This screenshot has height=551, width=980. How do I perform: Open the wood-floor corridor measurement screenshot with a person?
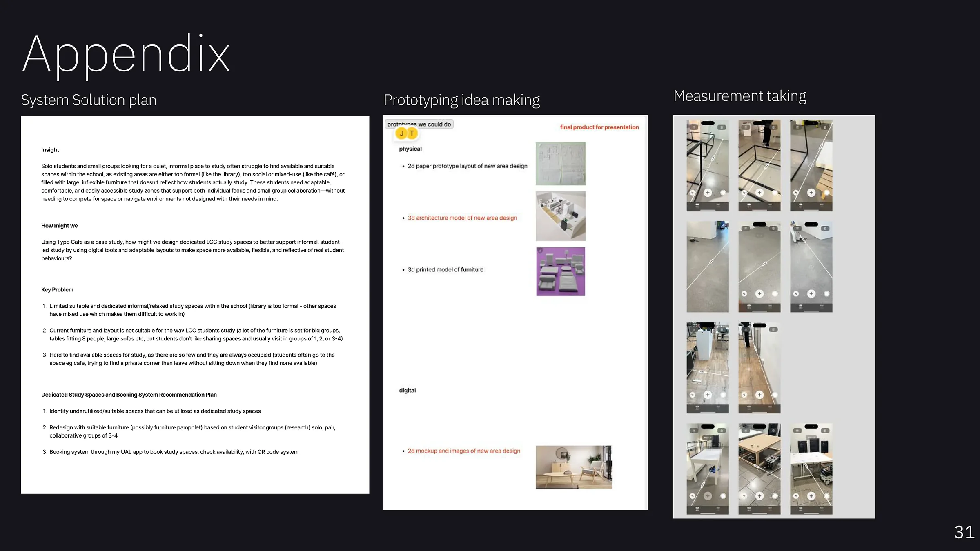point(759,368)
